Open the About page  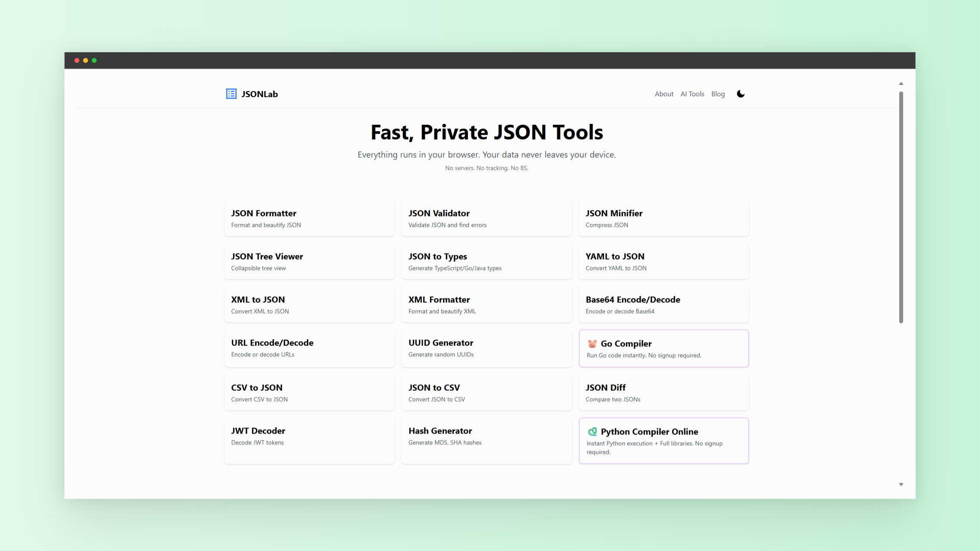pos(664,94)
